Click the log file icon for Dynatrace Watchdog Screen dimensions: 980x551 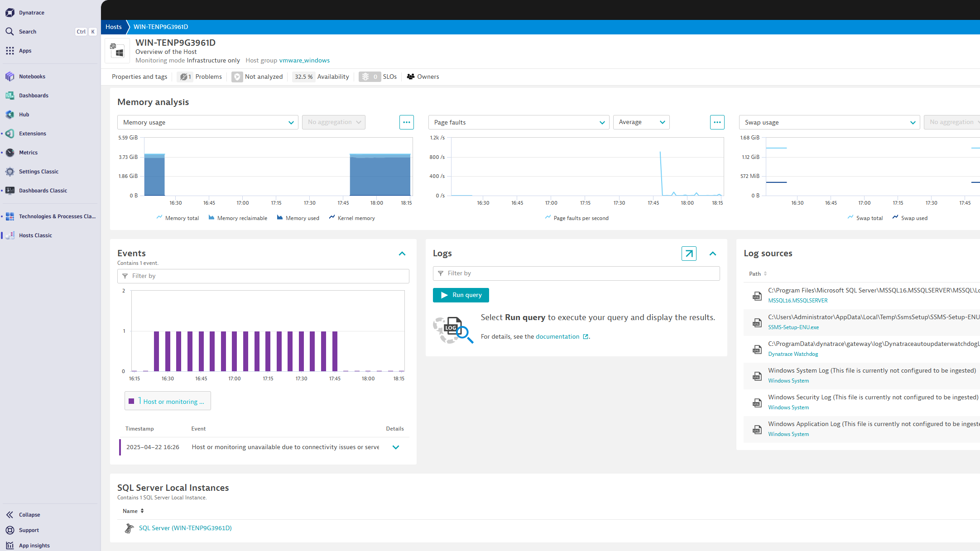[x=757, y=349]
